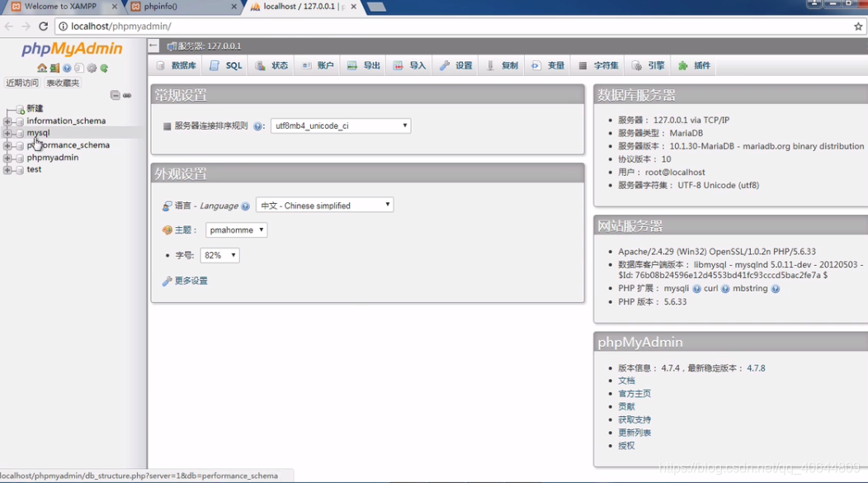Open the 引擎 tab
This screenshot has width=868, height=483.
649,65
